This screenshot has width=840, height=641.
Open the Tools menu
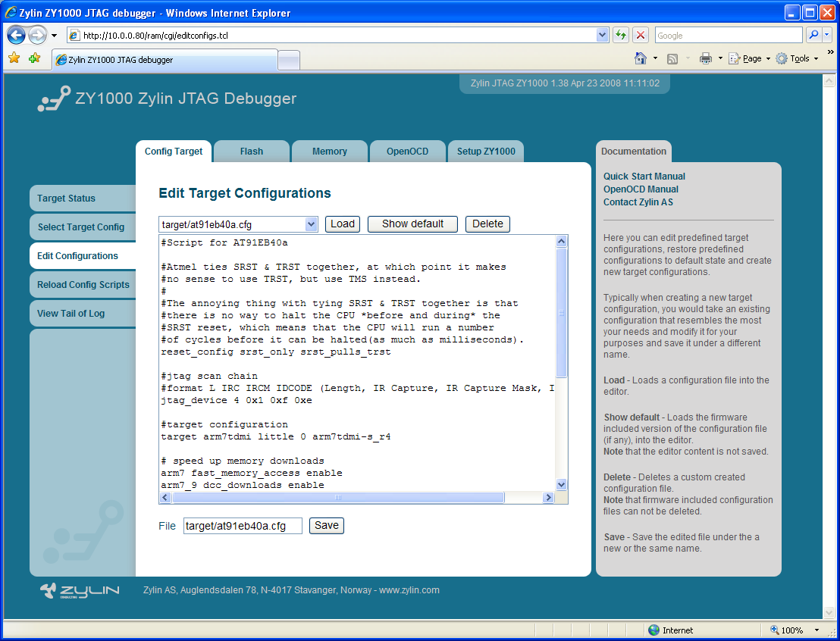797,58
